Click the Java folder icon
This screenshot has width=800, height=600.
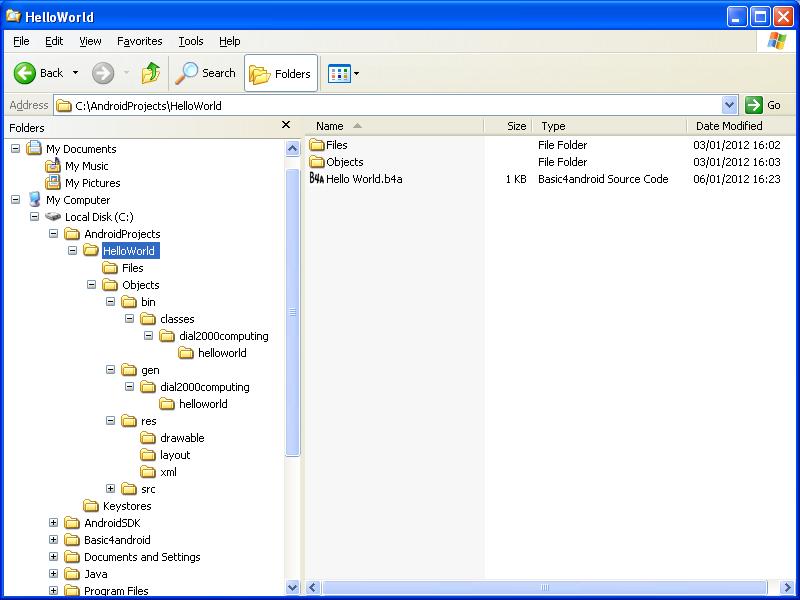[72, 574]
